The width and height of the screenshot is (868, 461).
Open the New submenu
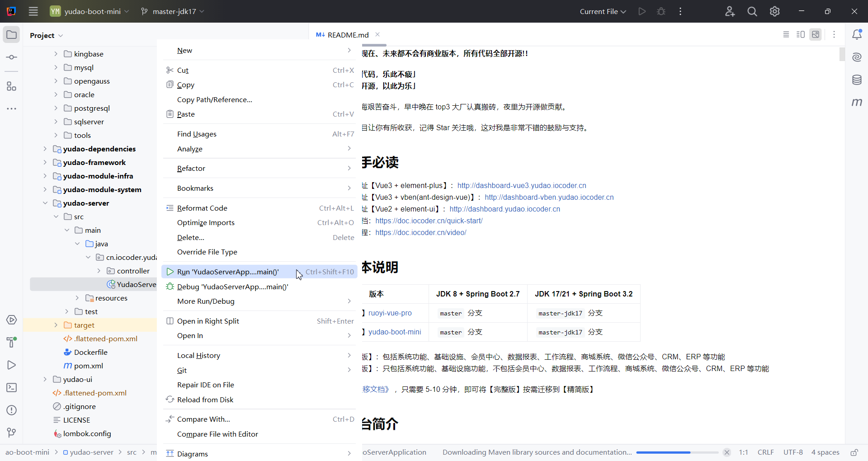click(259, 50)
